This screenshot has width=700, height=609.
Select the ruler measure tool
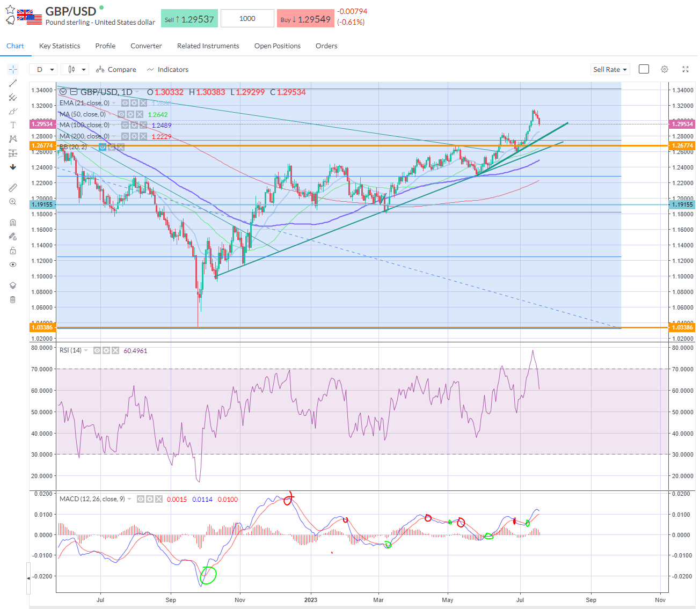pyautogui.click(x=13, y=187)
